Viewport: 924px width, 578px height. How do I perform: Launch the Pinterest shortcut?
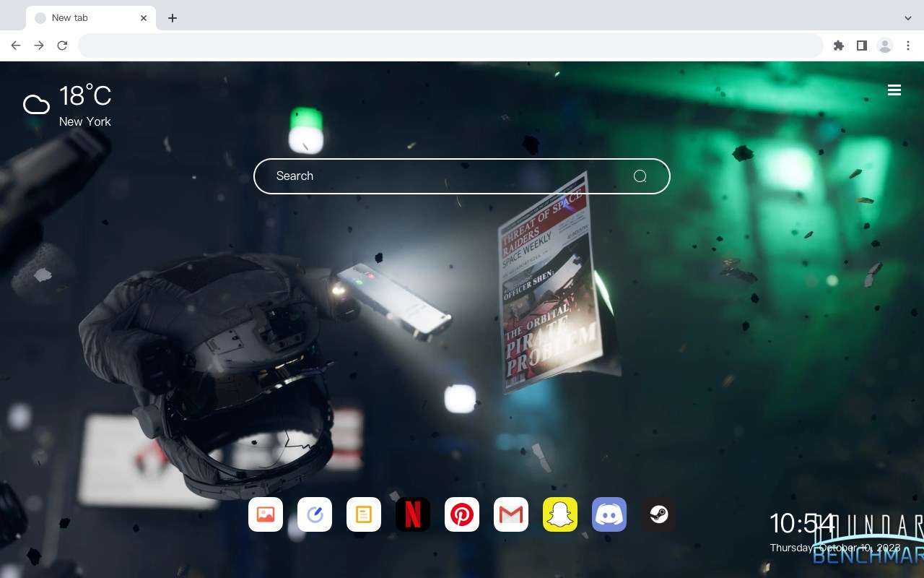[x=462, y=514]
